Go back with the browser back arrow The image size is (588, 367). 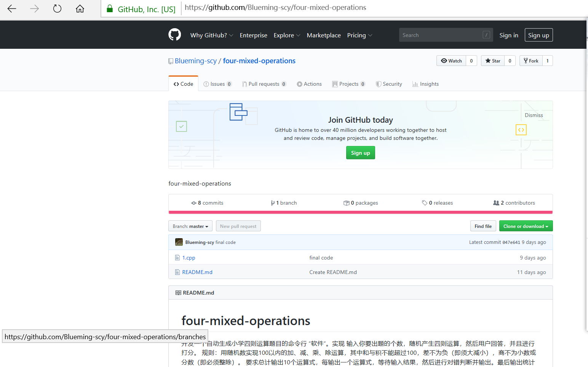[12, 8]
